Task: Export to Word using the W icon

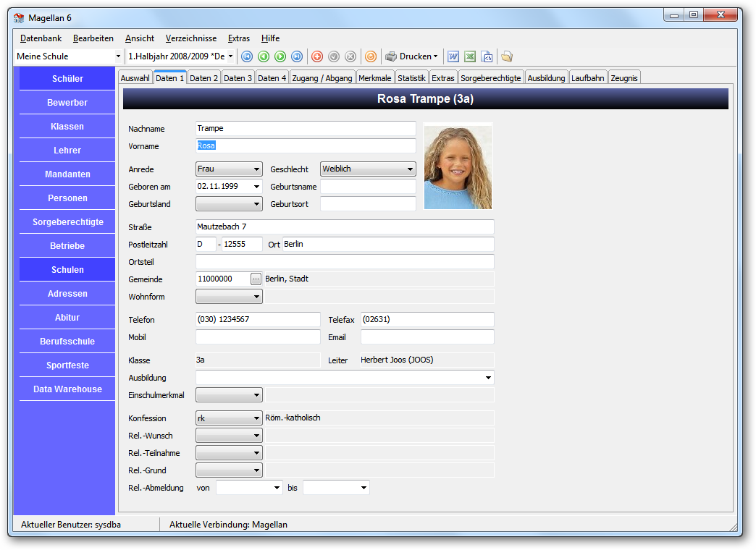Action: point(453,56)
